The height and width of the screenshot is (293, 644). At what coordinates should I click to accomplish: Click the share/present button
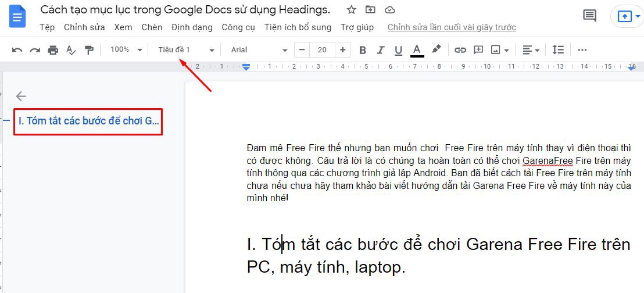(x=624, y=16)
